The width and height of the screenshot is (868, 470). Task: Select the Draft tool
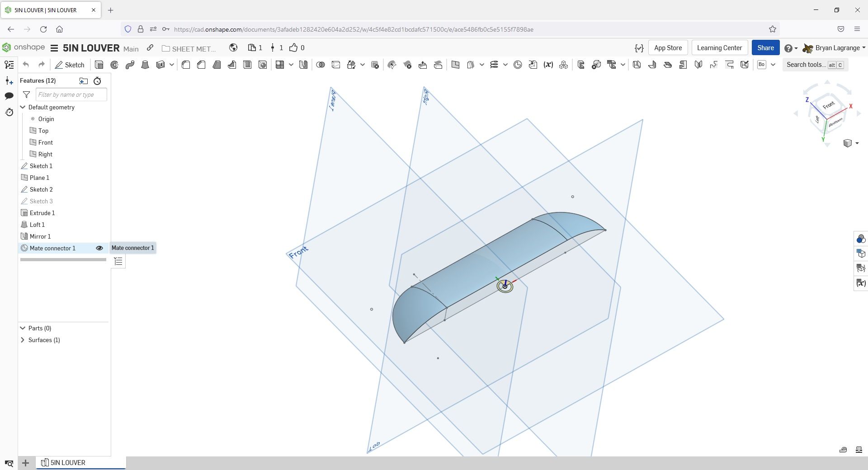tap(217, 65)
